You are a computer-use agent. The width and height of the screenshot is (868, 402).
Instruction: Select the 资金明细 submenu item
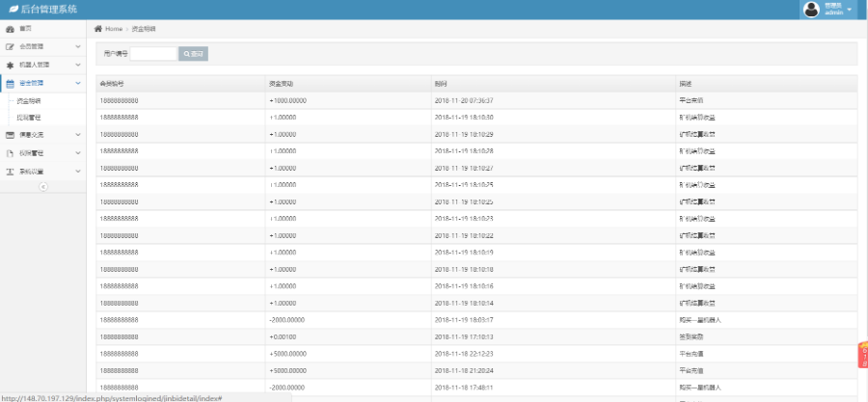pos(30,100)
